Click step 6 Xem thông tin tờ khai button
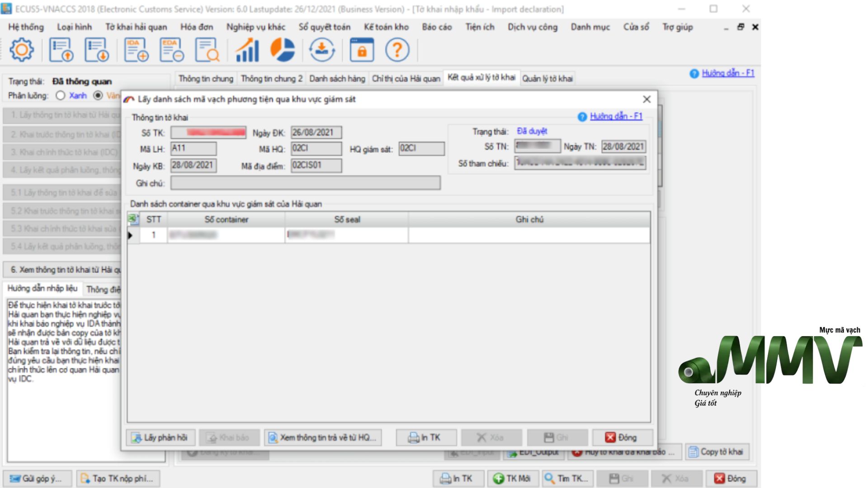Image resolution: width=868 pixels, height=488 pixels. [62, 270]
